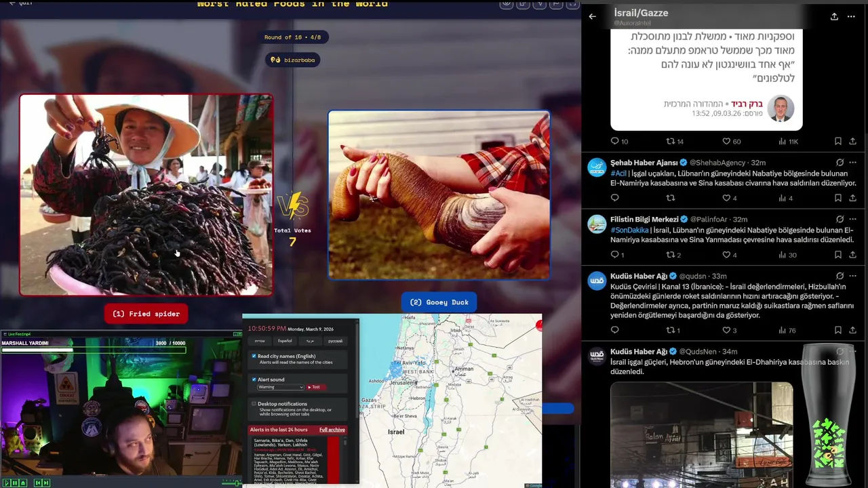Select the fried spider photo card
This screenshot has width=868, height=488.
(x=146, y=195)
